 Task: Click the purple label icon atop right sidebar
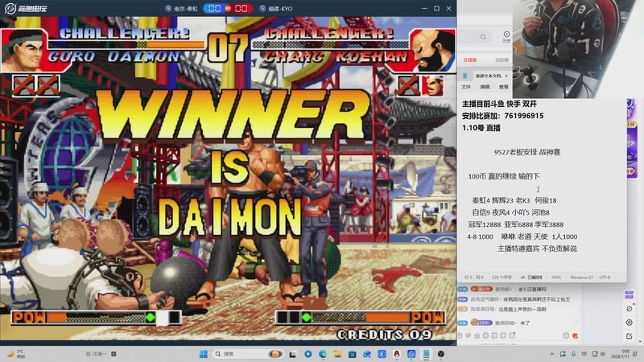(x=630, y=294)
